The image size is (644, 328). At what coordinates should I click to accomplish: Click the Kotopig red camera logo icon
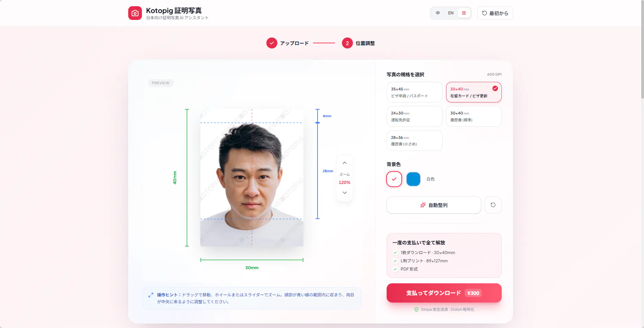(135, 13)
